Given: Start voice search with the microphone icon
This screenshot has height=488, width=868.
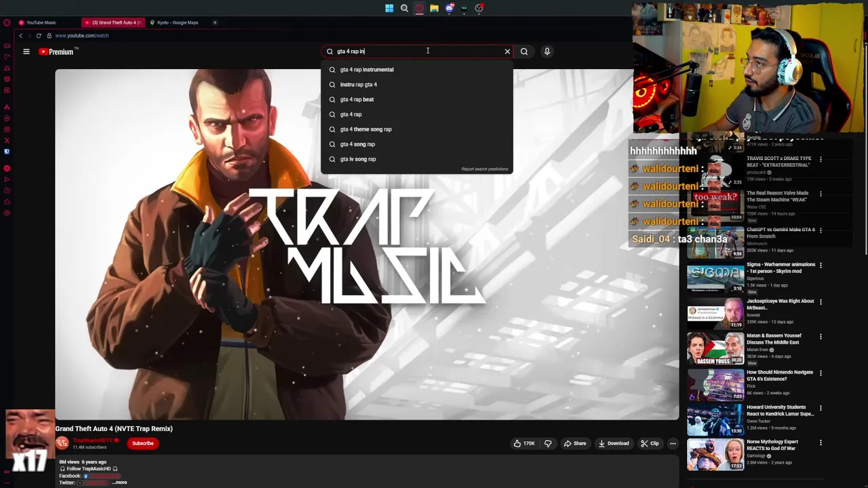Looking at the screenshot, I should click(547, 52).
